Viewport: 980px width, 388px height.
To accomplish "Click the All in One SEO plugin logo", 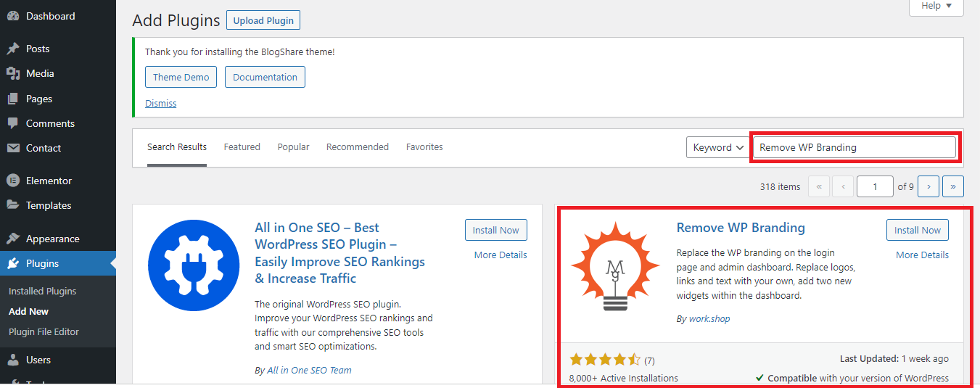I will (x=194, y=266).
